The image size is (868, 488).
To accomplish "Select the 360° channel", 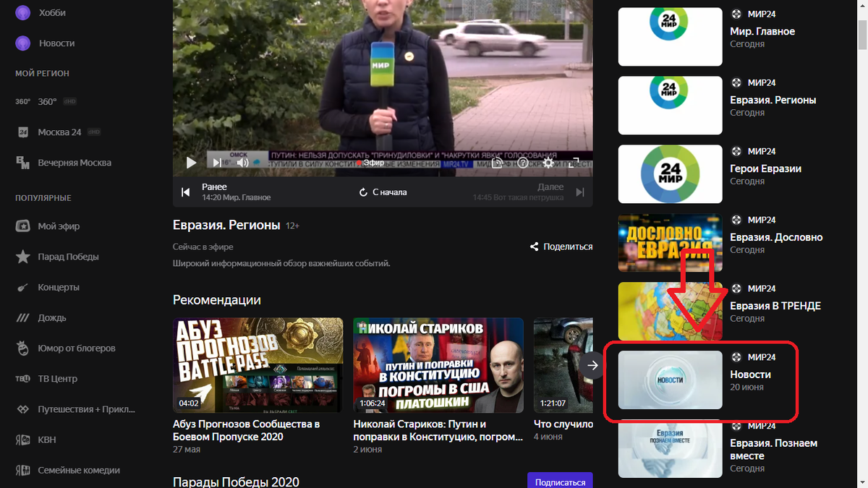I will pyautogui.click(x=48, y=102).
